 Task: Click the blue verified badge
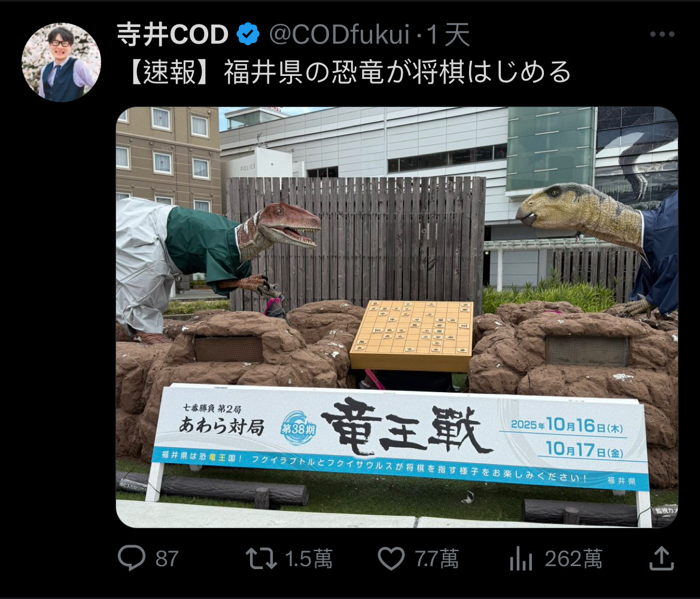click(x=248, y=34)
